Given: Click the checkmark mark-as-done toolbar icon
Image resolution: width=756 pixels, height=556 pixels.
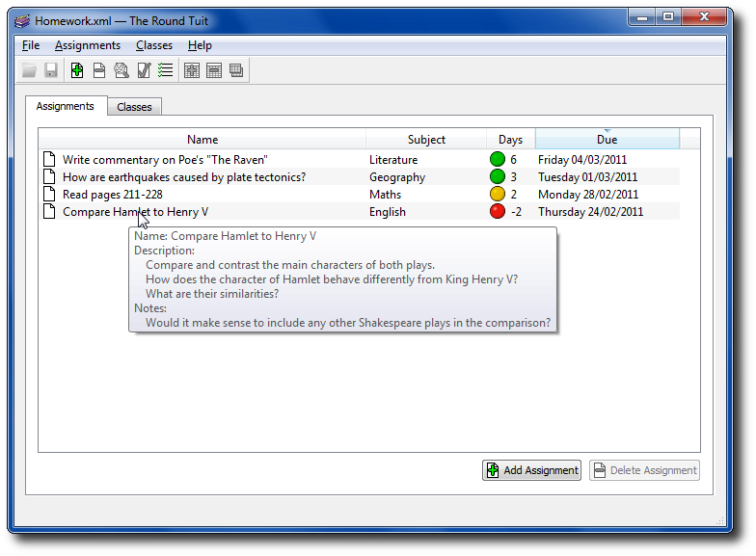Looking at the screenshot, I should tap(144, 70).
